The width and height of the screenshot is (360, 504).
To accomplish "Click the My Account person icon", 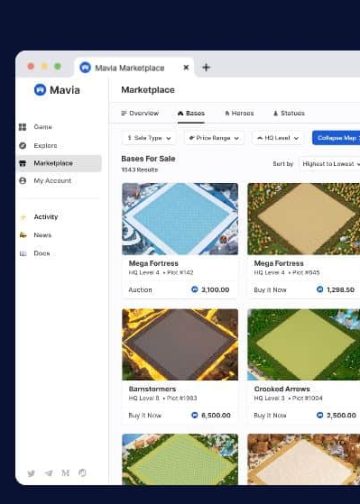I will tap(23, 181).
